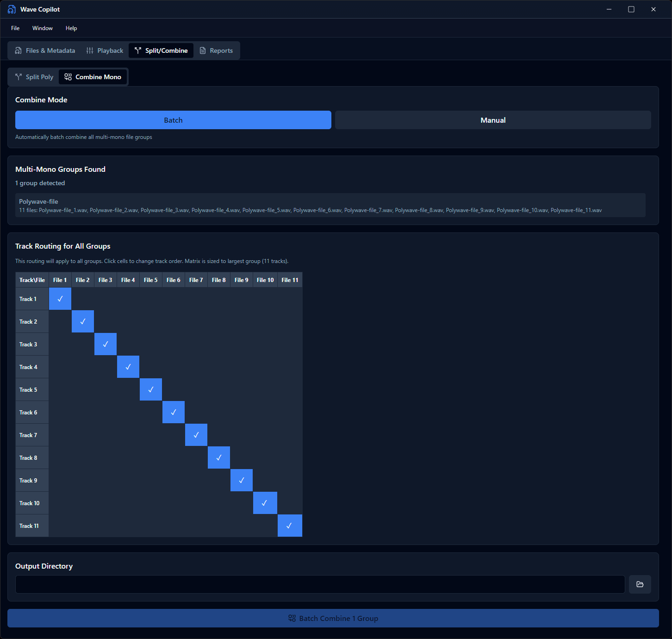672x639 pixels.
Task: Click the Combine Mono icon
Action: click(68, 77)
